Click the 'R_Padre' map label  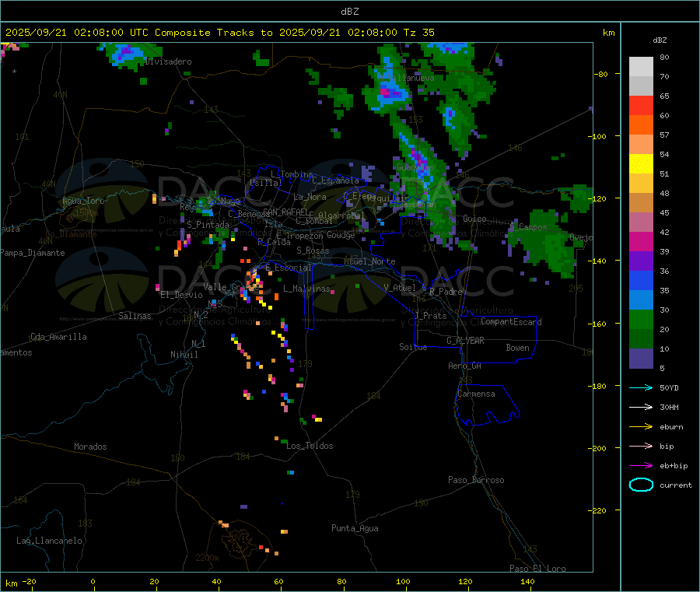(446, 292)
